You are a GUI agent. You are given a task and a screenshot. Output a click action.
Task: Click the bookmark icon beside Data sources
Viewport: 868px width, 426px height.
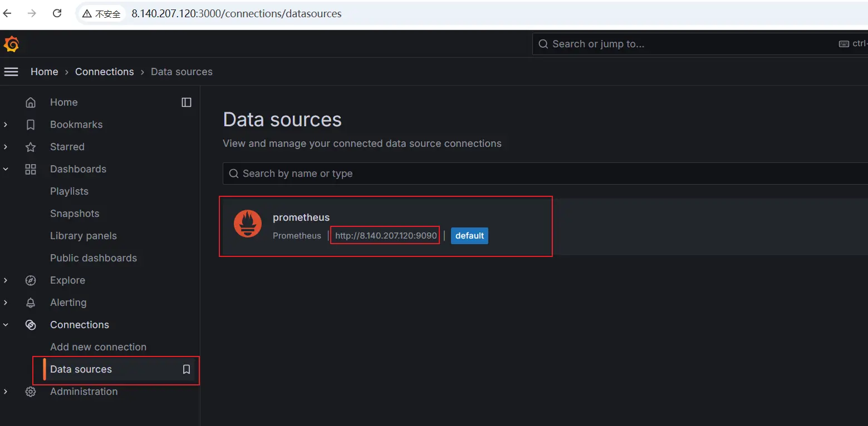(187, 369)
